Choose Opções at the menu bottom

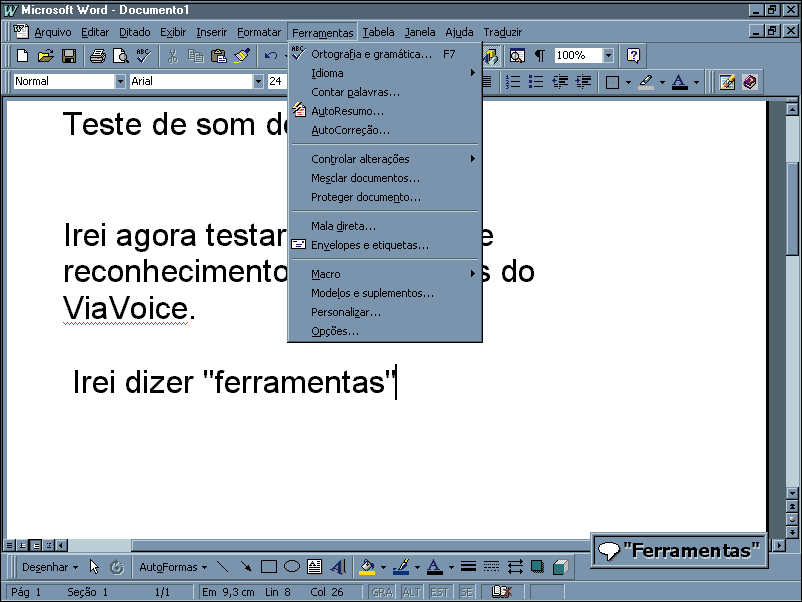[334, 331]
